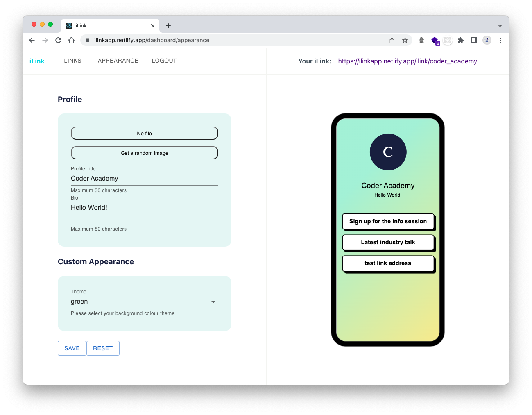
Task: Open the extensions puzzle icon
Action: pos(461,40)
